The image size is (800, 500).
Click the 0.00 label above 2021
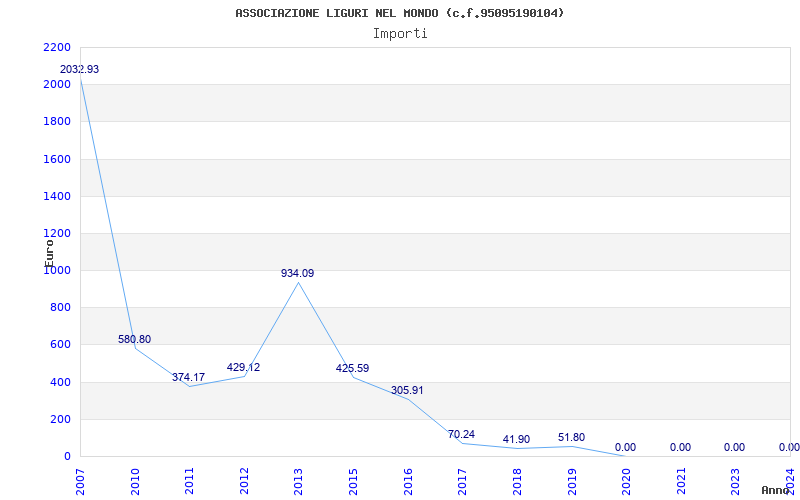680,448
